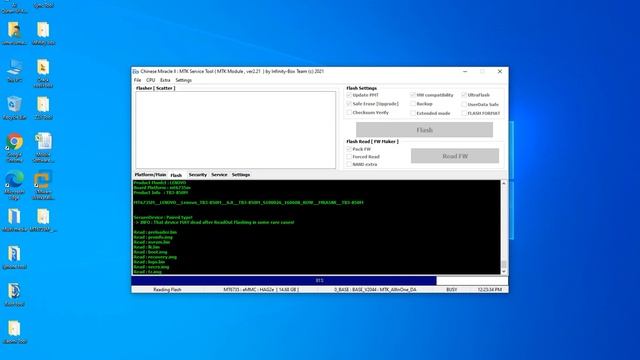Open the Extra menu

pyautogui.click(x=165, y=80)
